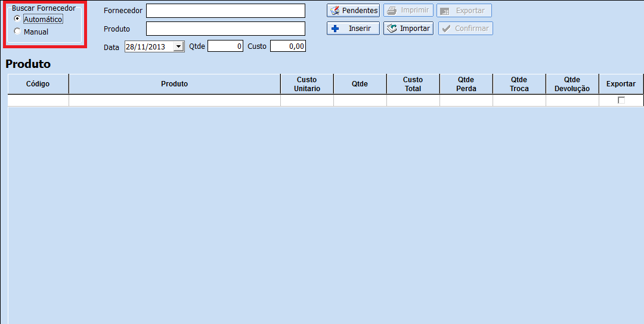Click the Qtde quantity input field
Viewport: 644px width, 324px height.
tap(225, 46)
